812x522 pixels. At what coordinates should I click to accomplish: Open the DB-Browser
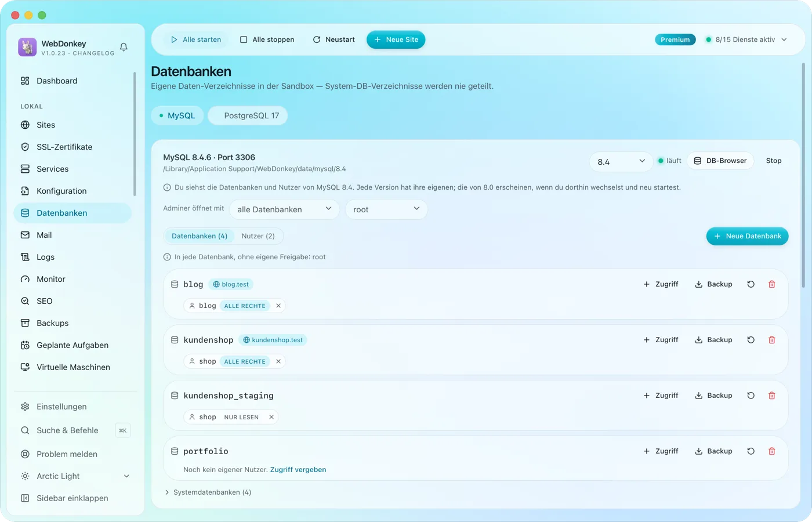tap(720, 161)
